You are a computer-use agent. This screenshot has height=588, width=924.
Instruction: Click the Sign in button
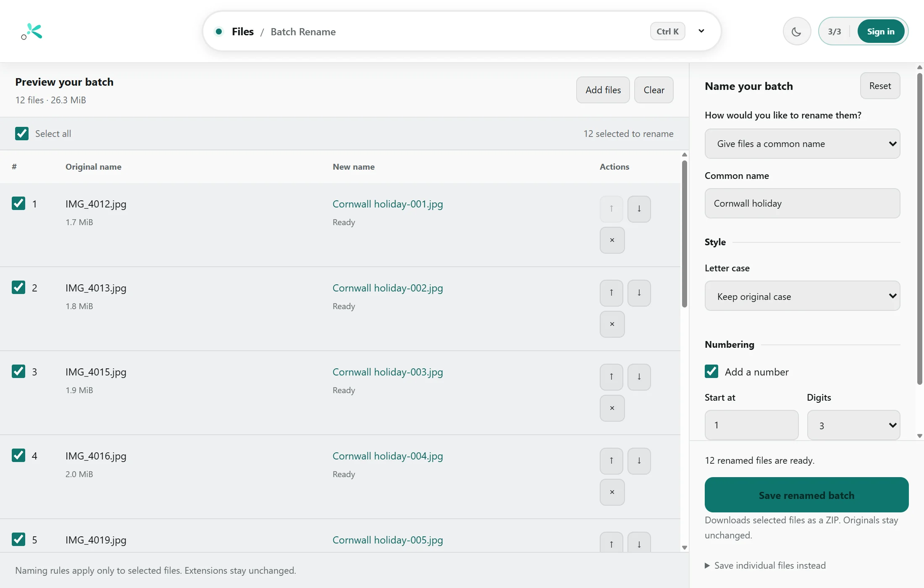[x=881, y=31]
